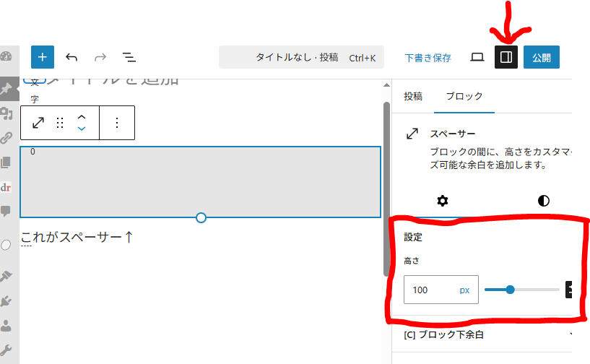Screen dimensions: 590x364
Task: Open the document overview list view
Action: click(x=129, y=57)
